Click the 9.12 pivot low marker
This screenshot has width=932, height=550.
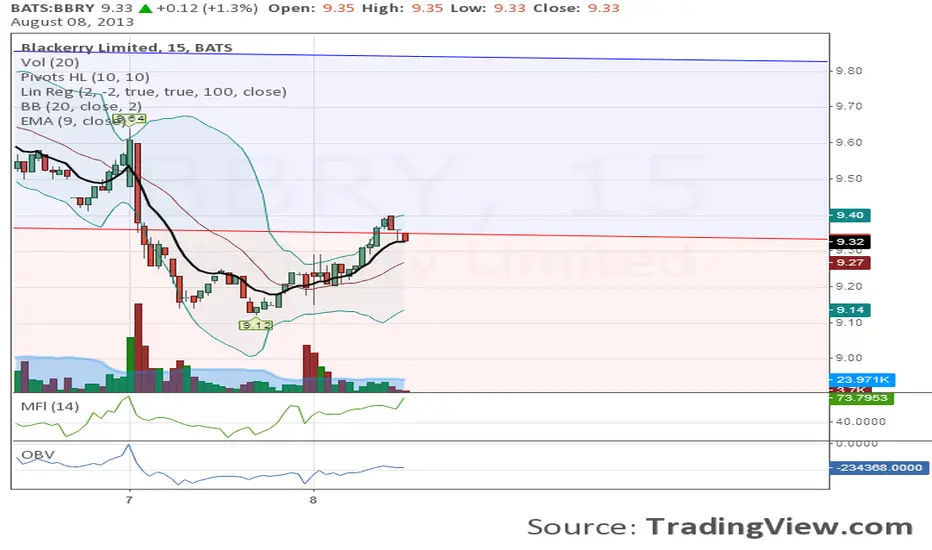coord(256,325)
